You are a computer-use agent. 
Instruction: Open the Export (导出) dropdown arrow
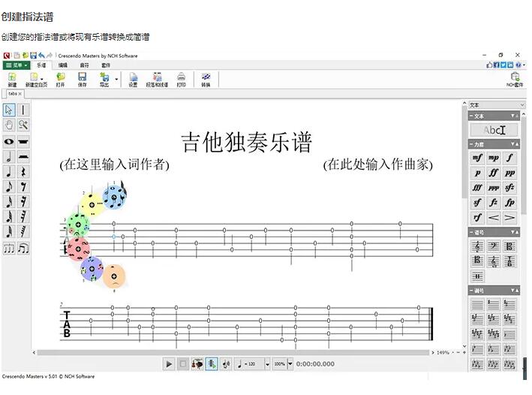click(116, 79)
